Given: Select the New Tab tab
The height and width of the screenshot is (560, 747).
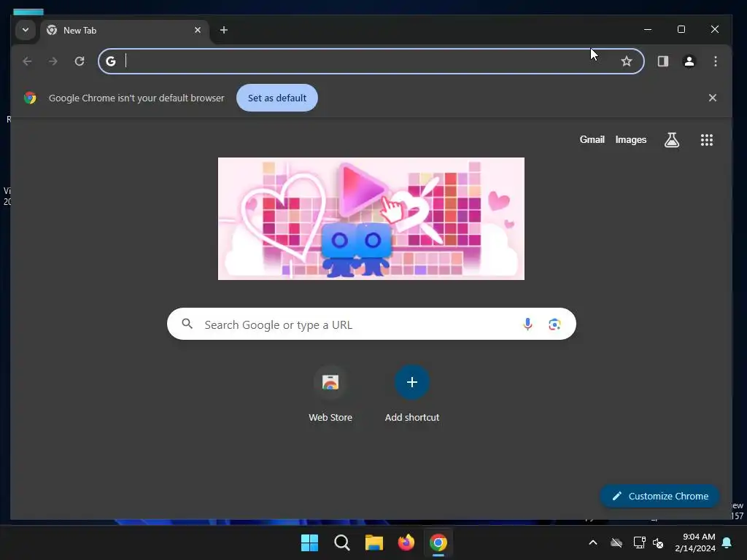Looking at the screenshot, I should point(125,31).
